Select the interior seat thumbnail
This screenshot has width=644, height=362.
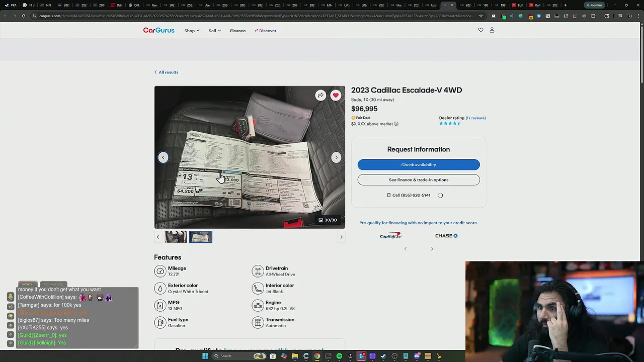[176, 237]
